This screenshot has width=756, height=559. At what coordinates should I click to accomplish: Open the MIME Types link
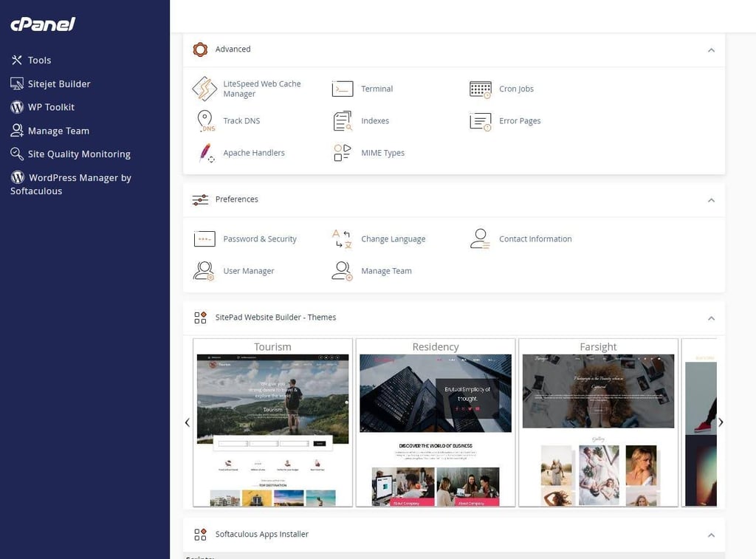point(383,153)
